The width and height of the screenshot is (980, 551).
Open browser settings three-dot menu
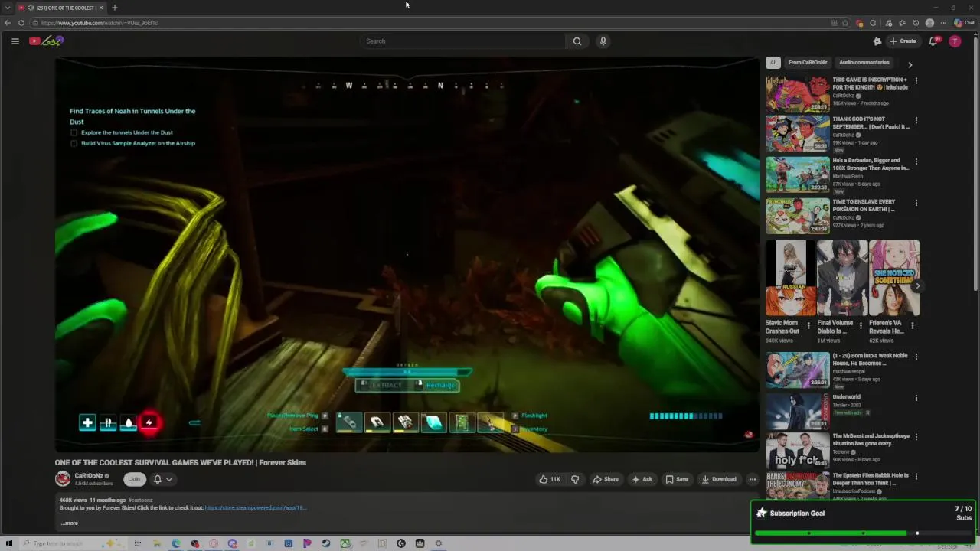coord(943,23)
